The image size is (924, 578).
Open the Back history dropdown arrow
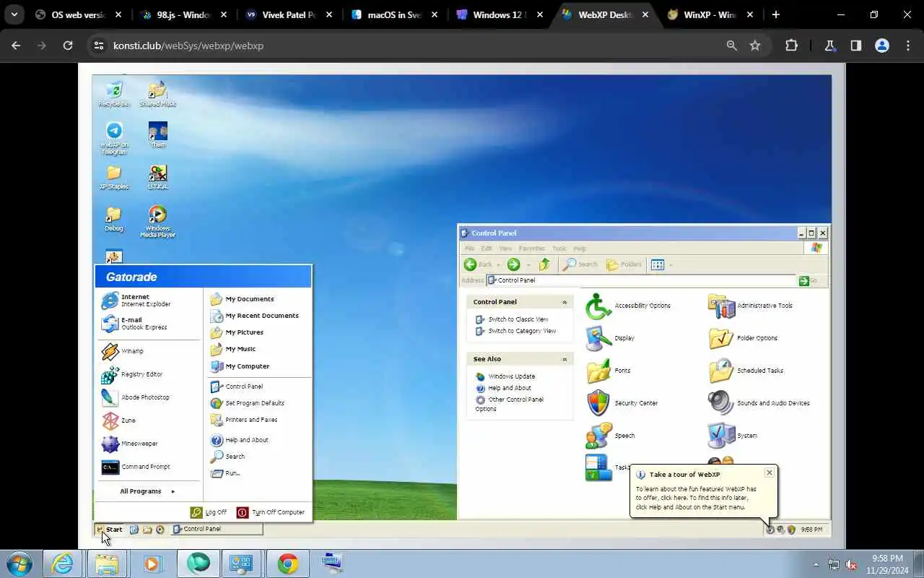pyautogui.click(x=498, y=265)
